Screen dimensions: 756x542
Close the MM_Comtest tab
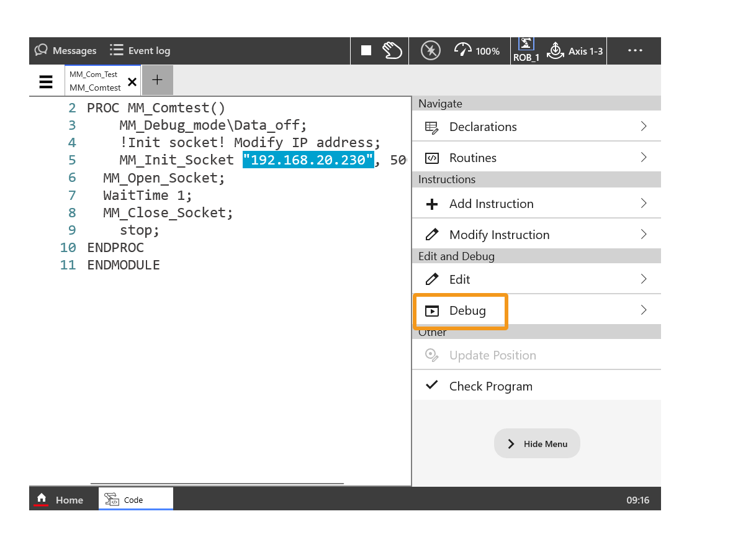(x=132, y=82)
